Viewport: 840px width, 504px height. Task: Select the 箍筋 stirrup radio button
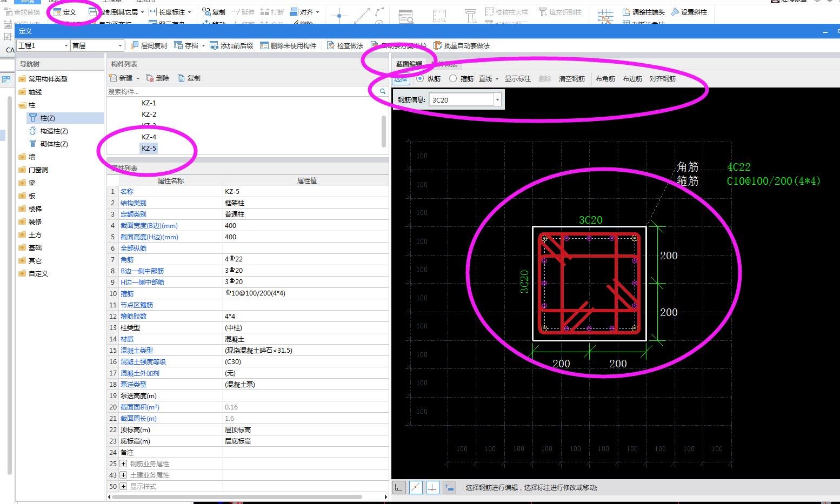pyautogui.click(x=453, y=79)
